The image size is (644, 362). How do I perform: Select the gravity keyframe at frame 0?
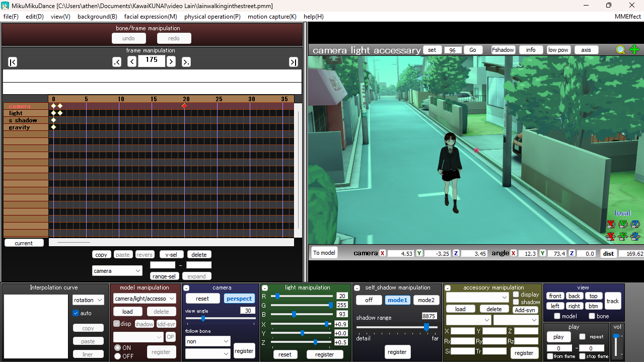coord(53,127)
